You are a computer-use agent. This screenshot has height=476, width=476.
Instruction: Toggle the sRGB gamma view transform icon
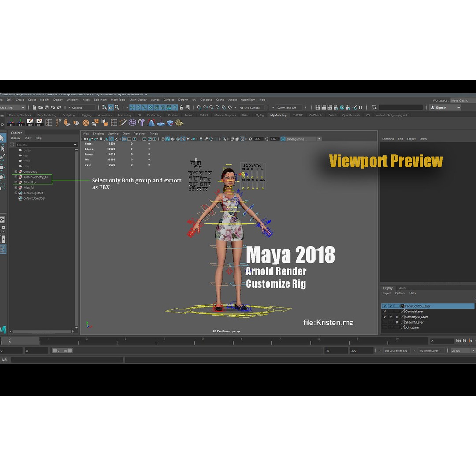(283, 139)
